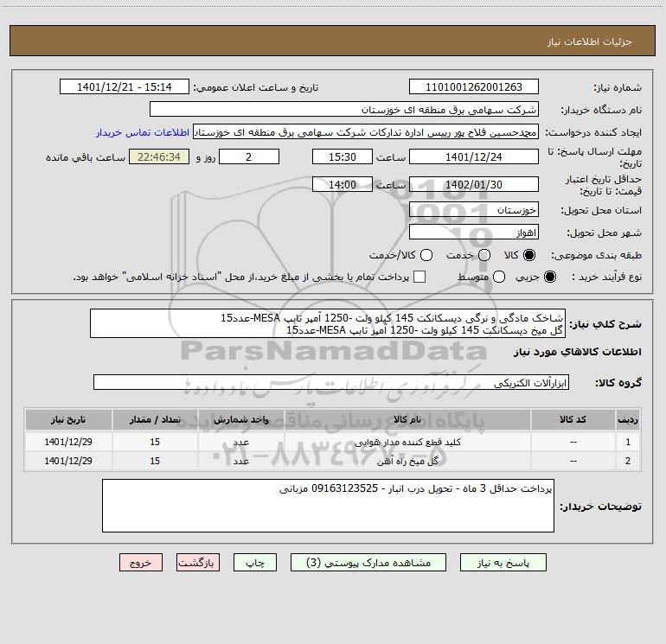Select the خدمت radio option

point(484,256)
